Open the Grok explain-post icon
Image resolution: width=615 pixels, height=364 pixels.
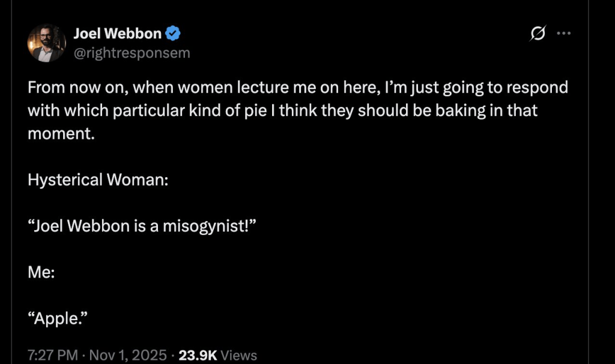coord(537,34)
